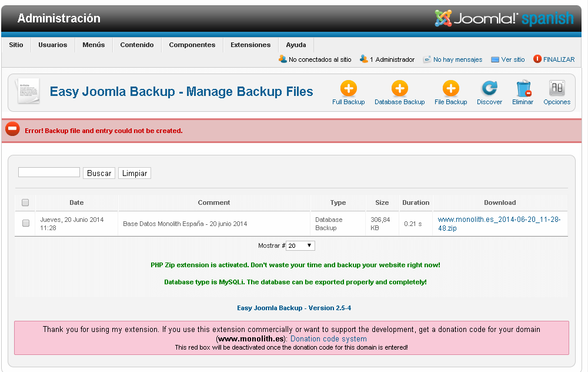Click the Comment column header
The width and height of the screenshot is (588, 372).
214,202
